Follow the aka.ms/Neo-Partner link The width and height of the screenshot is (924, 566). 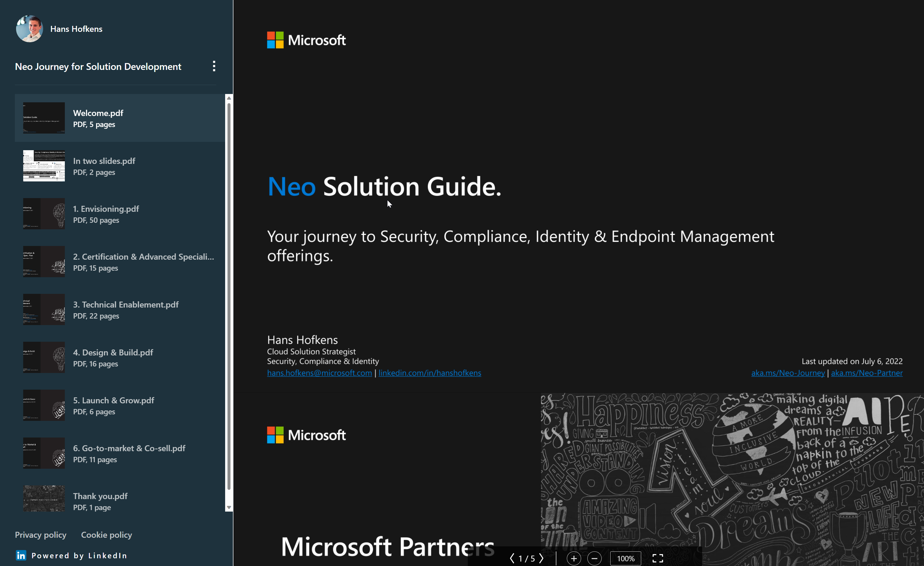867,373
